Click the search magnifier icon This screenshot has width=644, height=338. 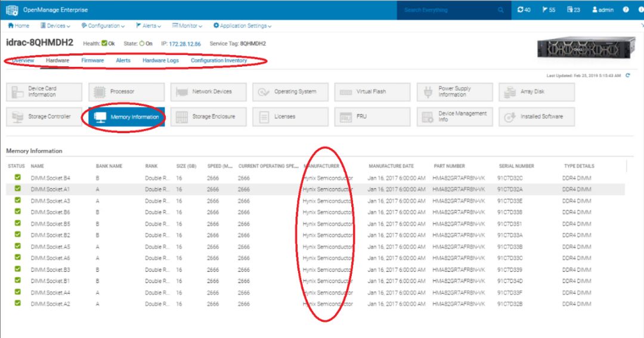click(501, 10)
